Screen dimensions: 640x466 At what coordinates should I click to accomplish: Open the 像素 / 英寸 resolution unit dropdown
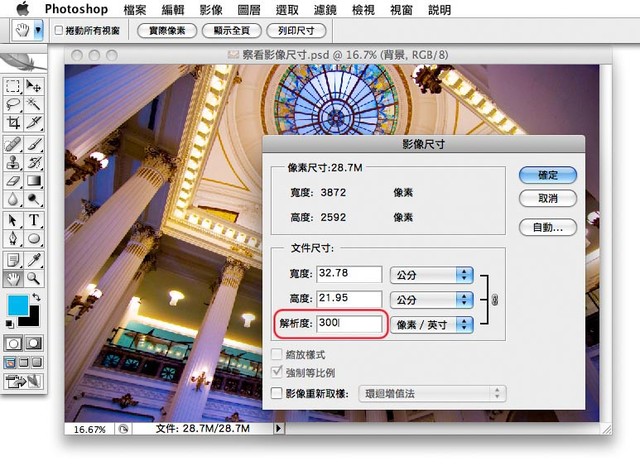(x=432, y=325)
